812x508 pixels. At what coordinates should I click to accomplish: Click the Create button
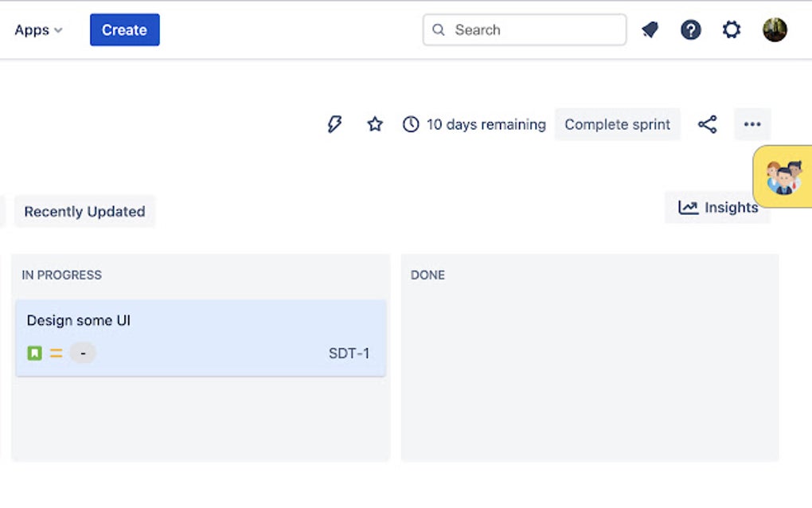pyautogui.click(x=124, y=29)
